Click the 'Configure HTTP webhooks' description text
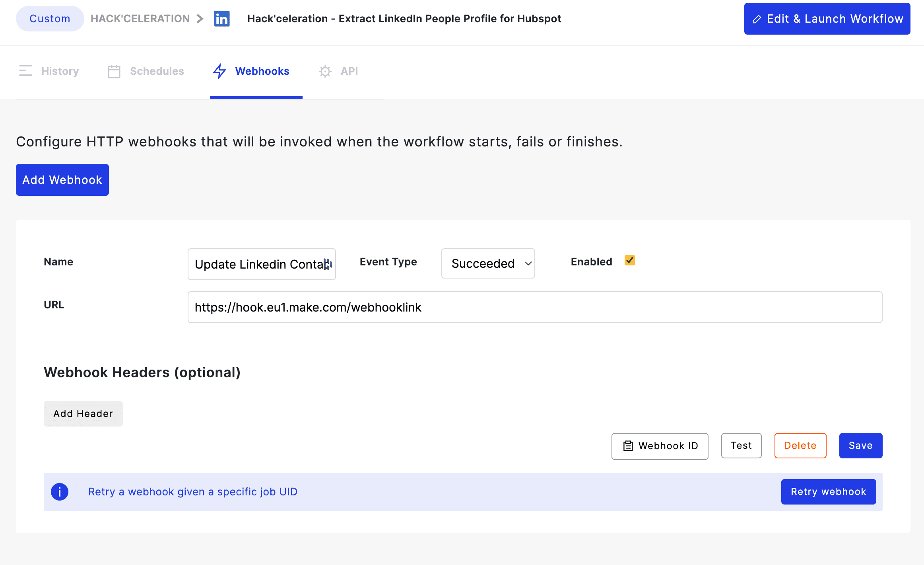 (x=319, y=142)
